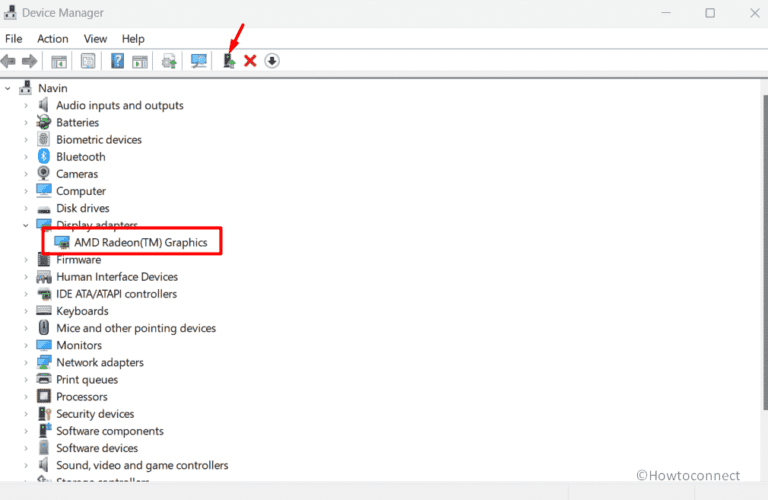Select the Biometric devices fingerprint icon
This screenshot has height=500, width=768.
[x=44, y=139]
